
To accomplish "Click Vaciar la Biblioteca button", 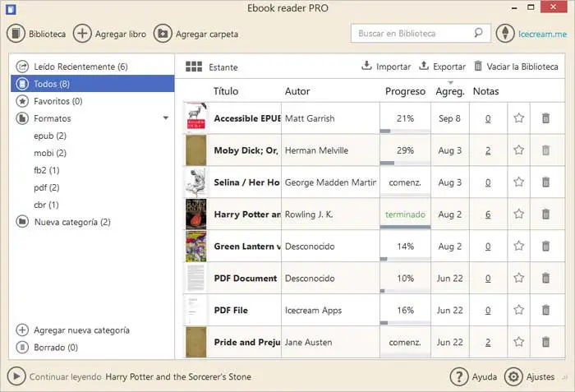I will click(x=516, y=67).
